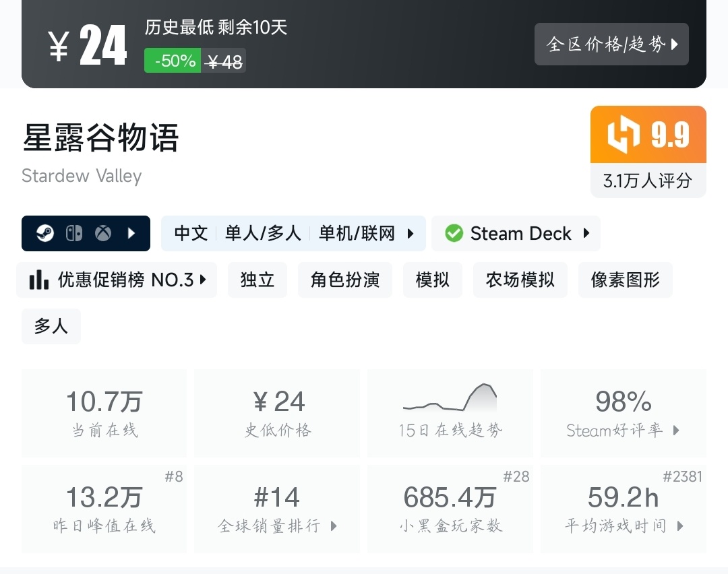This screenshot has height=574, width=728.
Task: Tap the Steam platform icon
Action: pyautogui.click(x=45, y=233)
